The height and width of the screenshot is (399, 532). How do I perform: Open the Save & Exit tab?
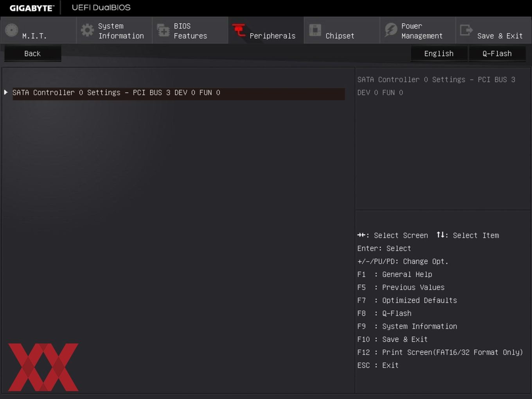tap(494, 30)
